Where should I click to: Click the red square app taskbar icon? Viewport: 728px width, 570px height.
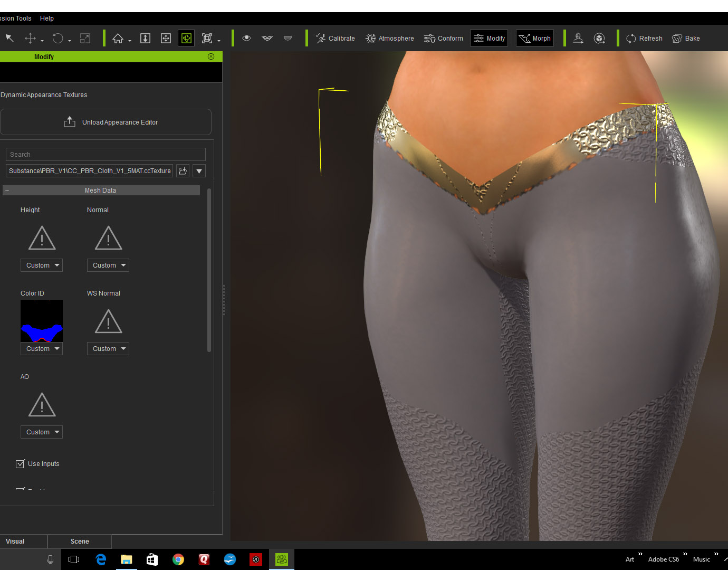click(x=256, y=559)
